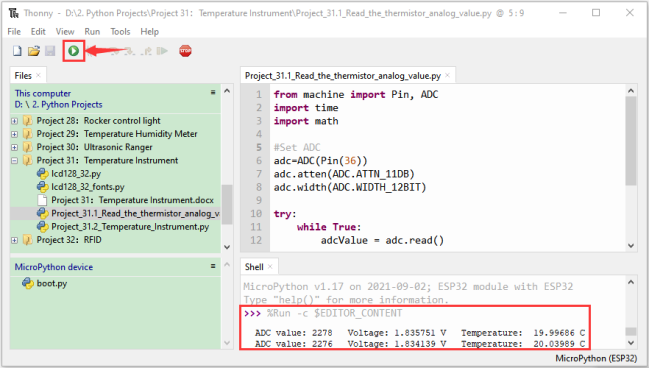
Task: Click Project 29: Temperature Humidity Meter label
Action: click(117, 134)
